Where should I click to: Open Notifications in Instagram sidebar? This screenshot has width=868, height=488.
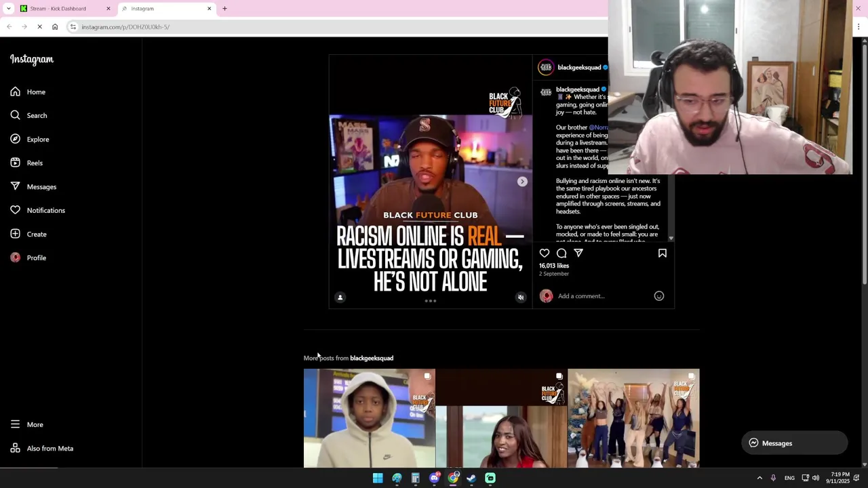pos(37,211)
